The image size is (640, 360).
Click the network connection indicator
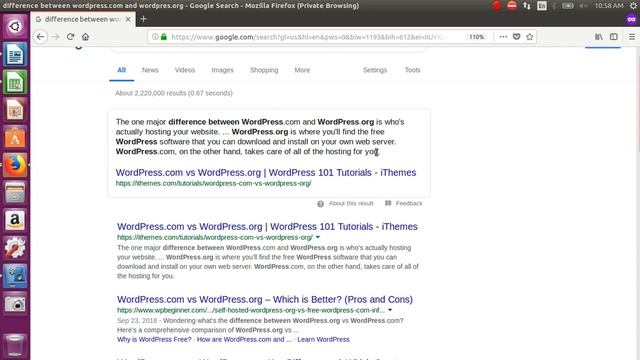click(x=527, y=6)
